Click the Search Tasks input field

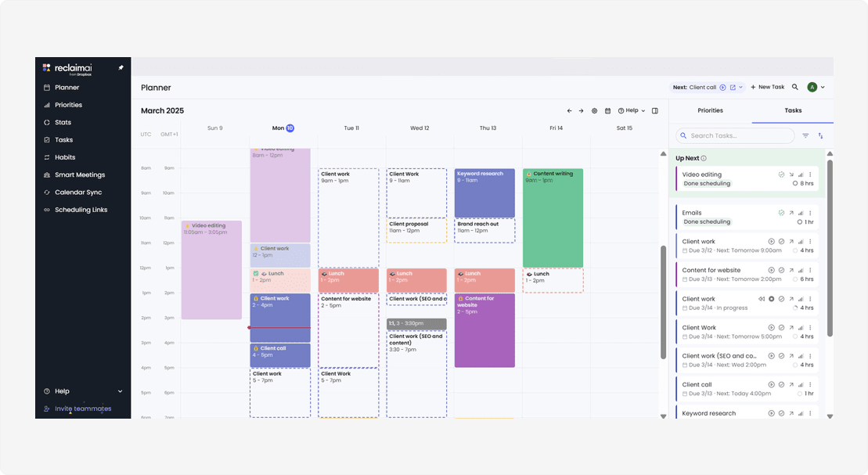pos(735,135)
